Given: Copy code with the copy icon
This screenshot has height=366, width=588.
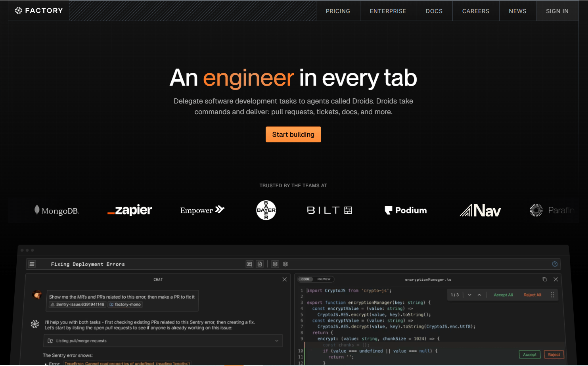Looking at the screenshot, I should click(x=545, y=280).
